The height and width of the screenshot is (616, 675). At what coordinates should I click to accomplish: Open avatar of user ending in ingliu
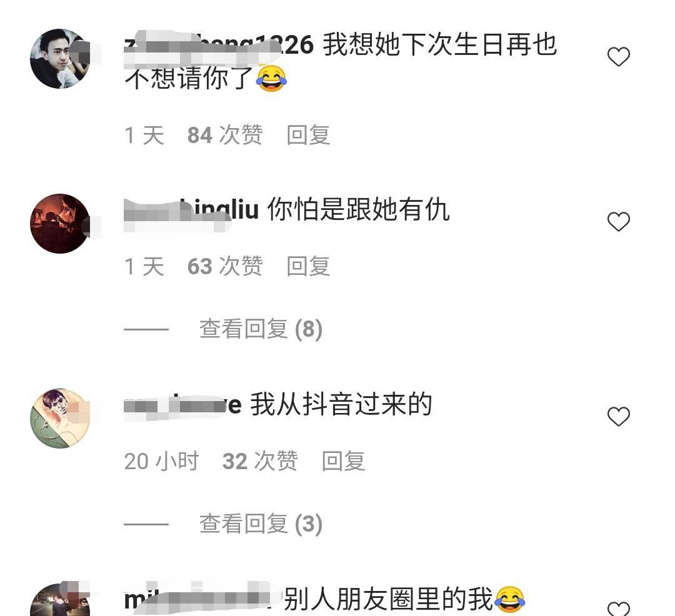point(60,224)
